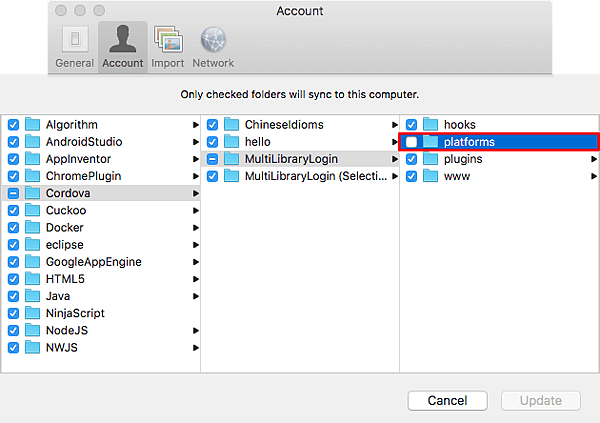Expand the hello folder arrow

click(x=394, y=142)
